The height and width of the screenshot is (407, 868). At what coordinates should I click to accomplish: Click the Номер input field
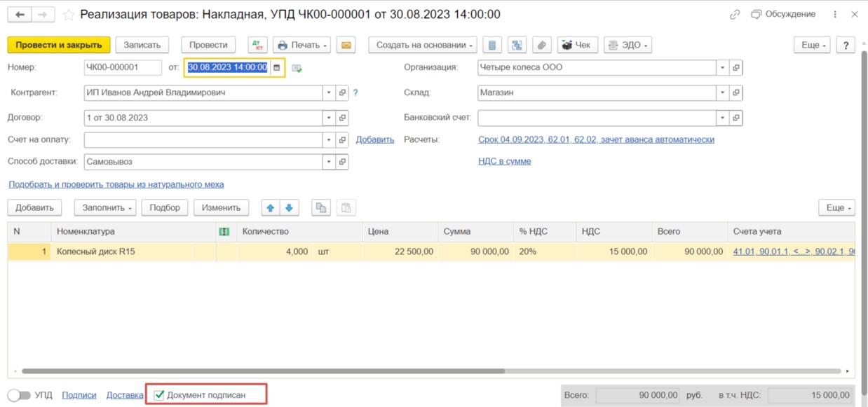(x=122, y=68)
